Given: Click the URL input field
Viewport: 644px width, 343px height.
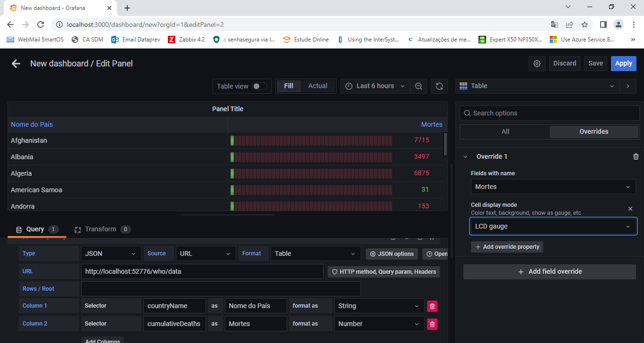Looking at the screenshot, I should [202, 271].
